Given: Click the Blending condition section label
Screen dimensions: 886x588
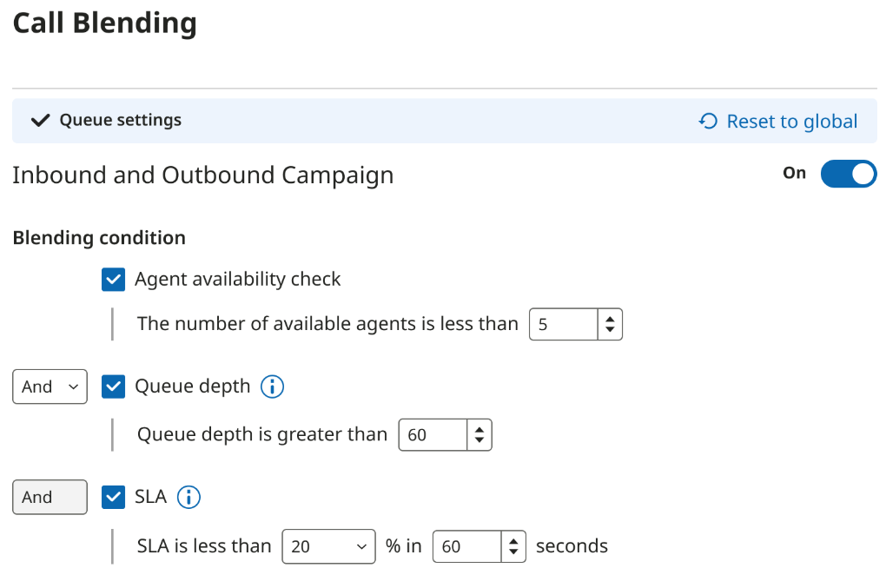Looking at the screenshot, I should point(98,237).
